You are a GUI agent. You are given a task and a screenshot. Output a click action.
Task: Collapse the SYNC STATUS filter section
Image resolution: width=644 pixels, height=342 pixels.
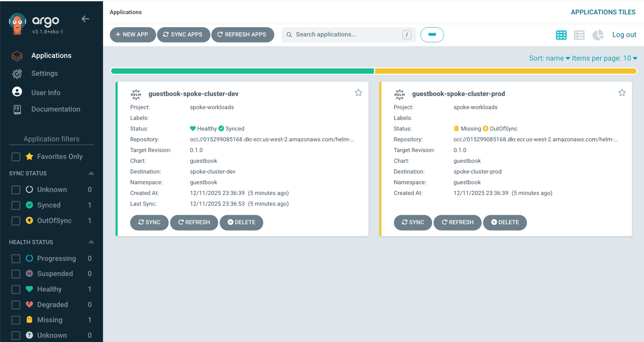point(91,173)
